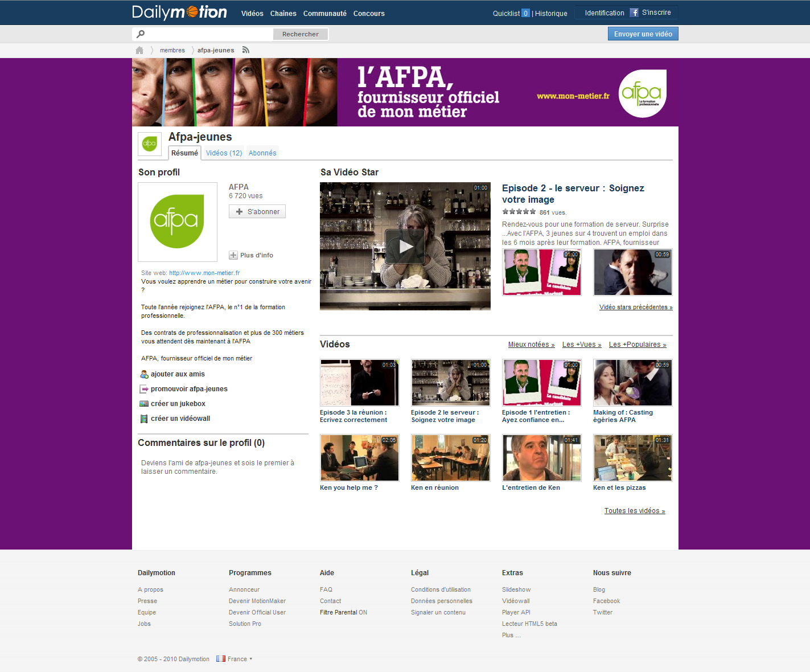The width and height of the screenshot is (810, 672).
Task: Open the Historique link
Action: point(551,13)
